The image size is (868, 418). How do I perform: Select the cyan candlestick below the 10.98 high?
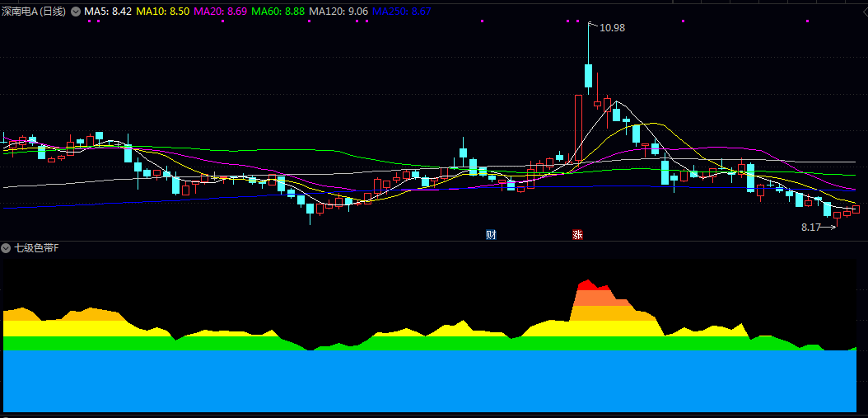[588, 75]
